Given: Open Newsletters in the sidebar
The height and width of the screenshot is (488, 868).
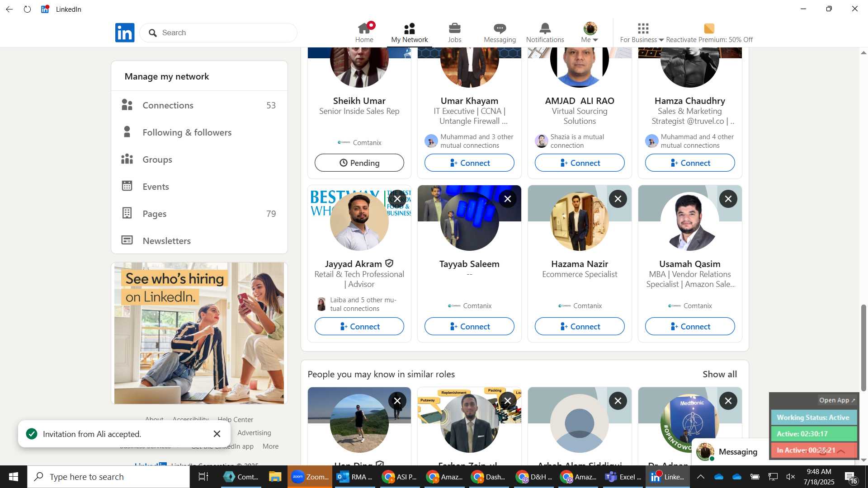Looking at the screenshot, I should [199, 241].
